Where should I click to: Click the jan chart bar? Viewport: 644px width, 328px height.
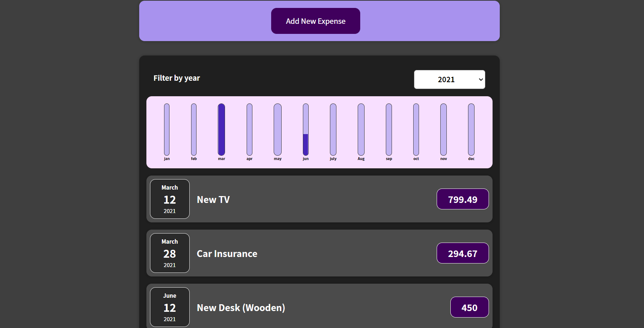point(167,129)
